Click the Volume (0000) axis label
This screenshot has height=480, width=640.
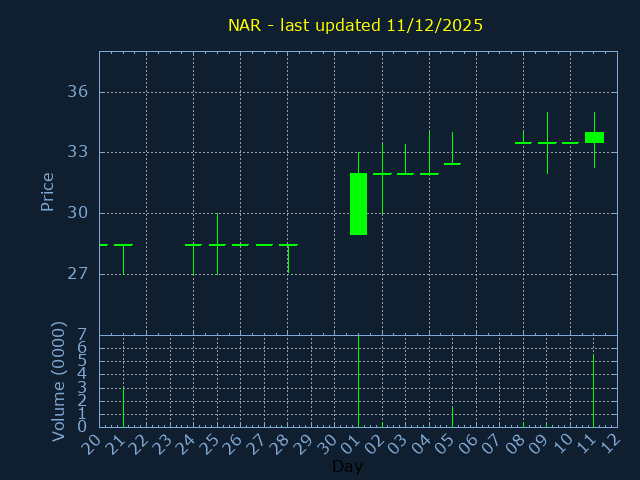coord(59,381)
